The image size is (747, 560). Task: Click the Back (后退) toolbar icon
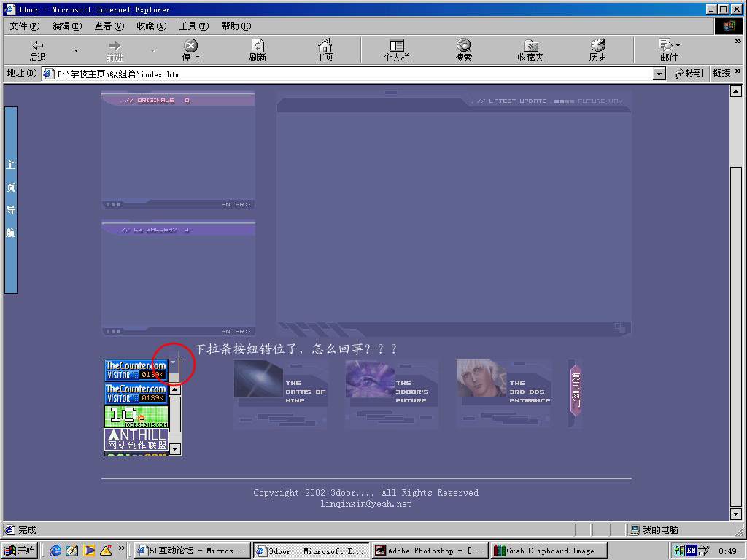(x=37, y=50)
